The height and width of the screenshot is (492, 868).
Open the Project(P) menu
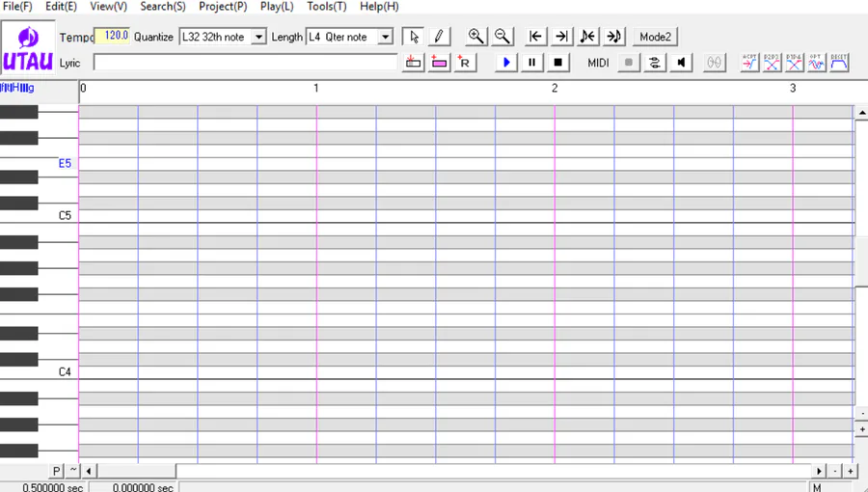[223, 7]
